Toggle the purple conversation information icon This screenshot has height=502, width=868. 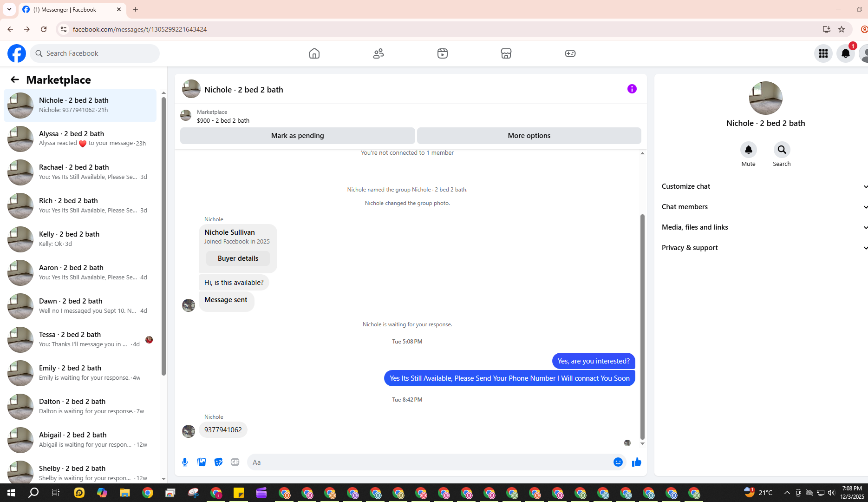tap(632, 89)
